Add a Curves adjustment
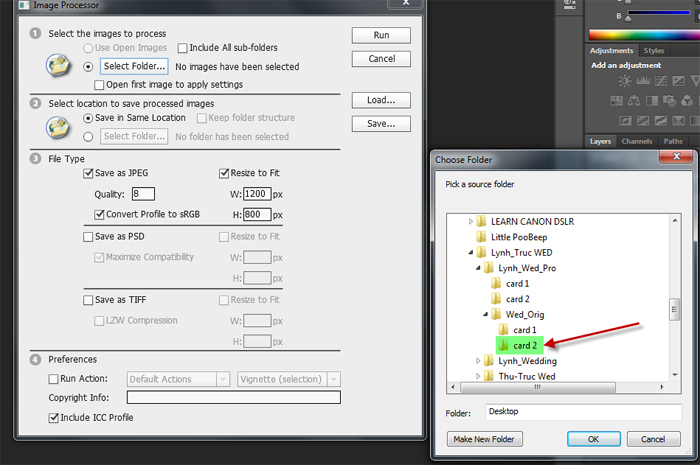The height and width of the screenshot is (465, 700). (661, 81)
